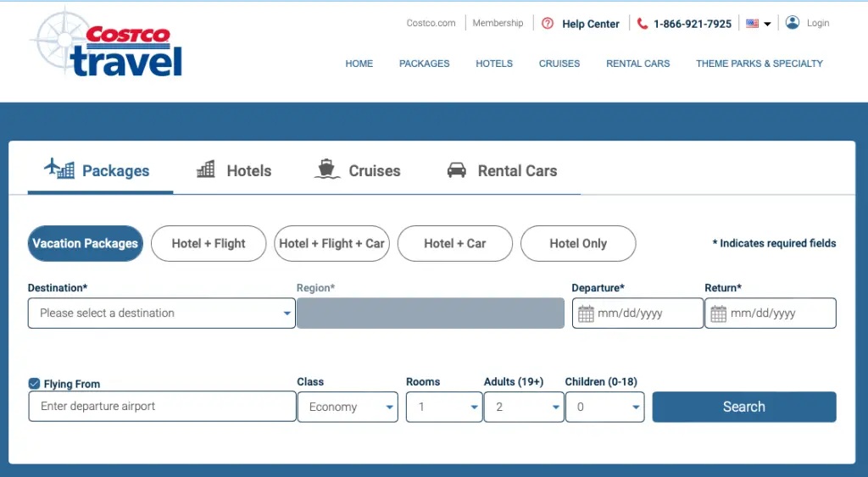The width and height of the screenshot is (868, 477).
Task: Click the Class field label
Action: (x=310, y=382)
